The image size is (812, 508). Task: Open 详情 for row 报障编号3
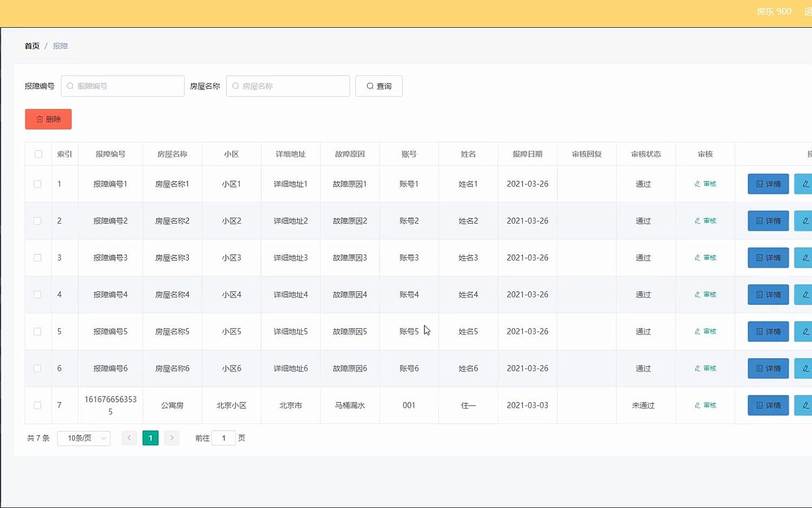pos(768,258)
